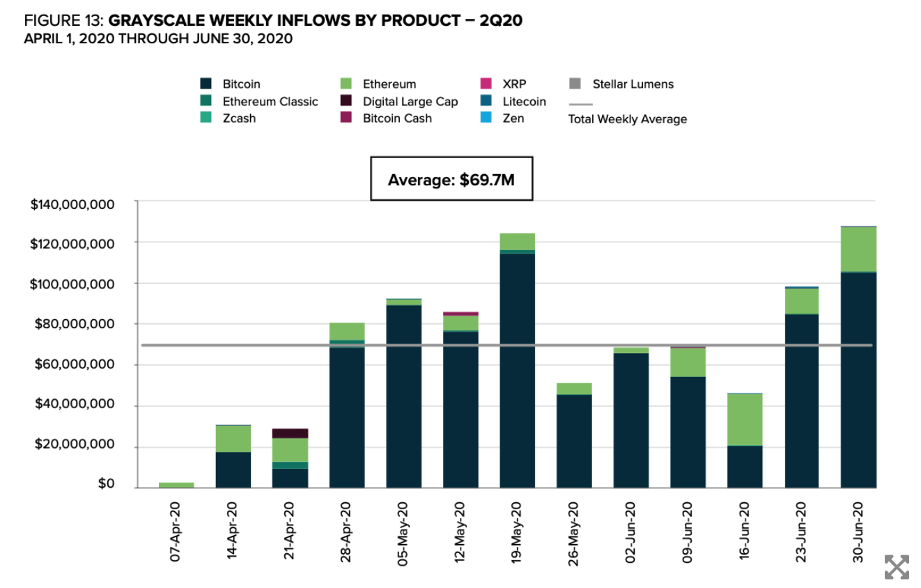Select the 16-Jun-20 Ethereum bar segment
Screen dimensions: 921x588
[745, 420]
